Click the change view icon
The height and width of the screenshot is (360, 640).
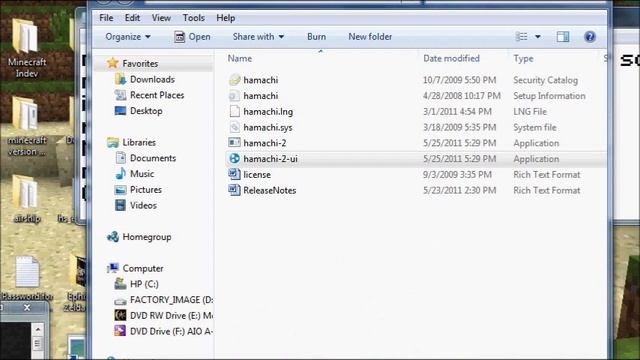[522, 37]
